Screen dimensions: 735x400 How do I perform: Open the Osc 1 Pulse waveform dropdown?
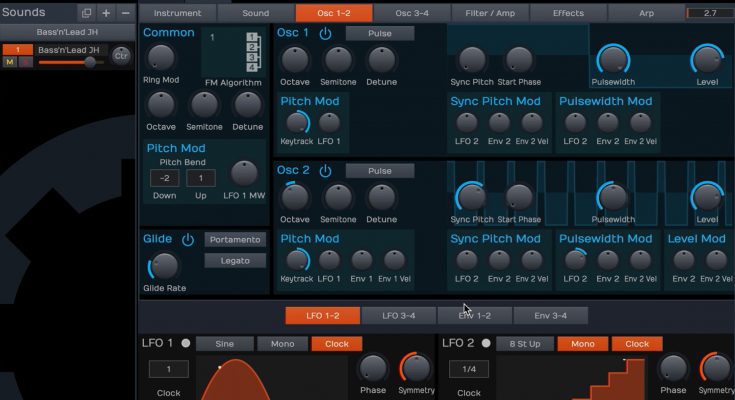coord(379,33)
